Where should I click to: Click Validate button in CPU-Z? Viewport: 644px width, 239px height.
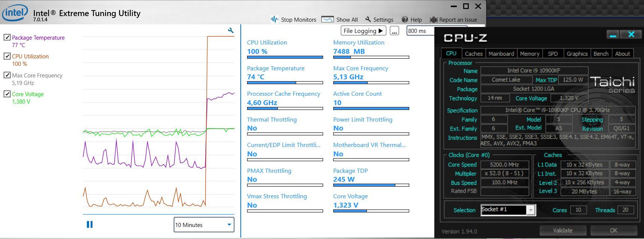[x=563, y=230]
